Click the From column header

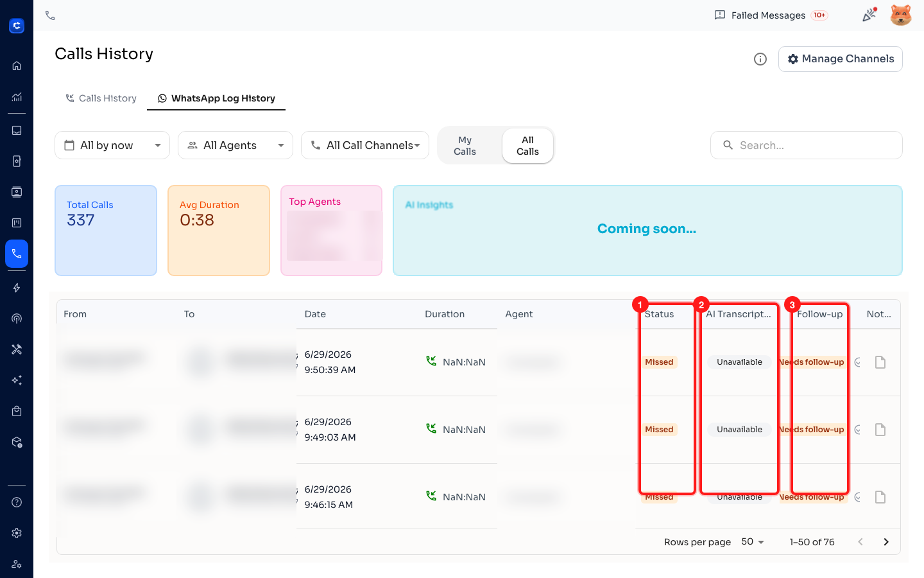75,314
